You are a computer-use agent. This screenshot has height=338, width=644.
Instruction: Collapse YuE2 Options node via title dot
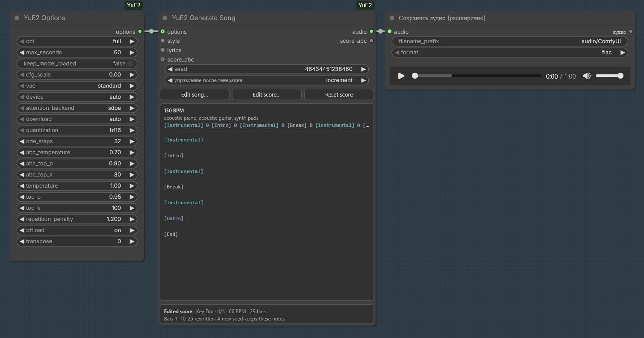[x=17, y=18]
